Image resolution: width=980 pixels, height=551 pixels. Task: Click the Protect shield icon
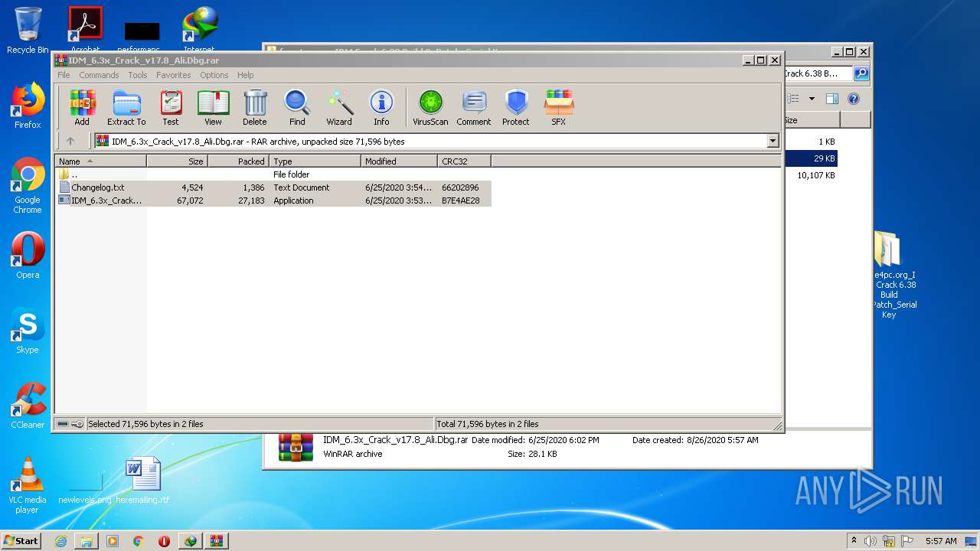click(516, 107)
